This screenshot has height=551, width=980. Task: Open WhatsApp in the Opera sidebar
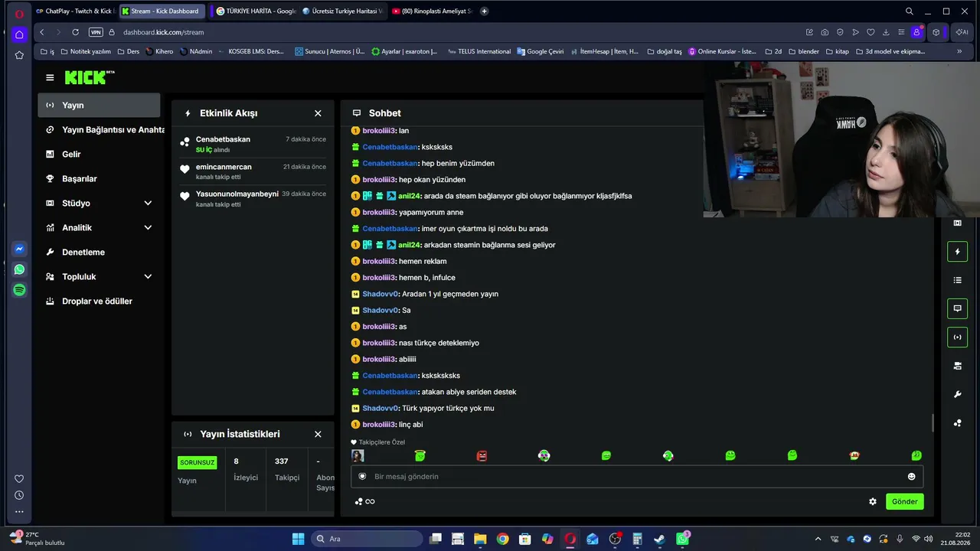tap(19, 269)
